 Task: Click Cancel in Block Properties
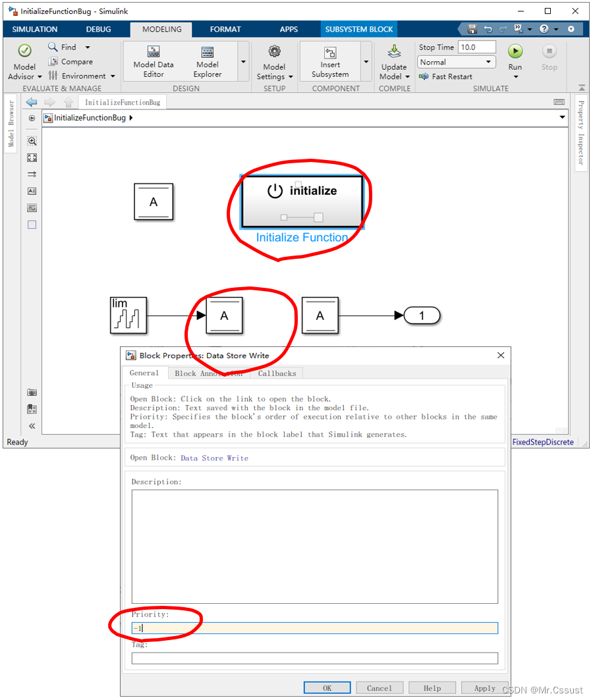point(379,688)
